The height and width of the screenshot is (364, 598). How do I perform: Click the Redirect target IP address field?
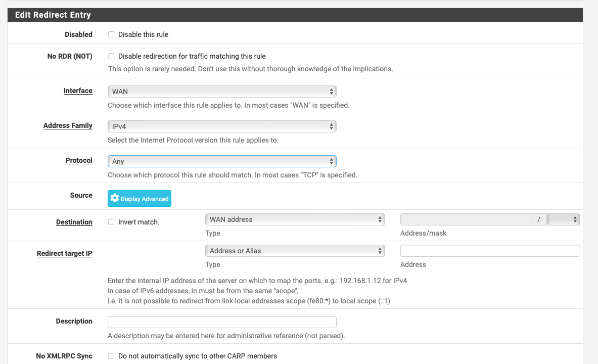pyautogui.click(x=490, y=251)
